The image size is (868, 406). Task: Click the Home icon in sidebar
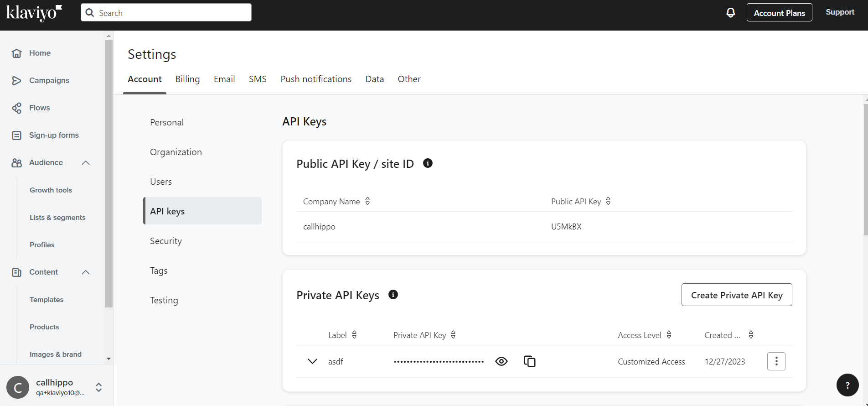pyautogui.click(x=16, y=53)
